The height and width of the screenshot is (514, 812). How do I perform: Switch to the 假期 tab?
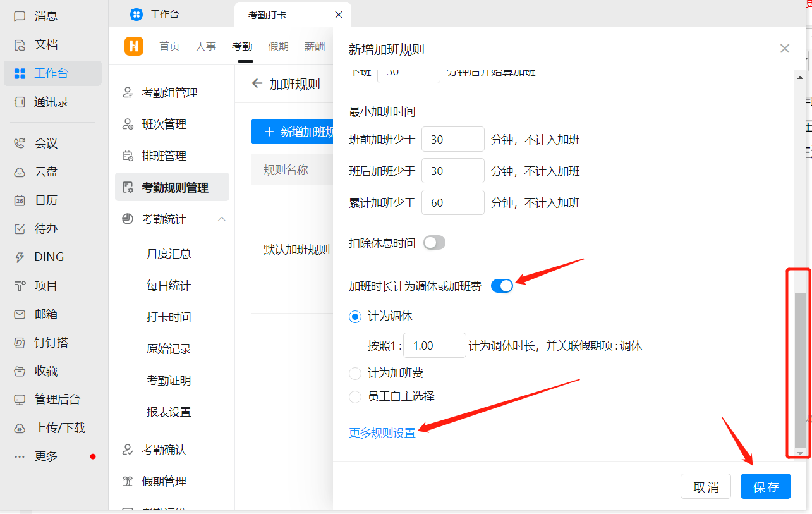click(x=278, y=46)
